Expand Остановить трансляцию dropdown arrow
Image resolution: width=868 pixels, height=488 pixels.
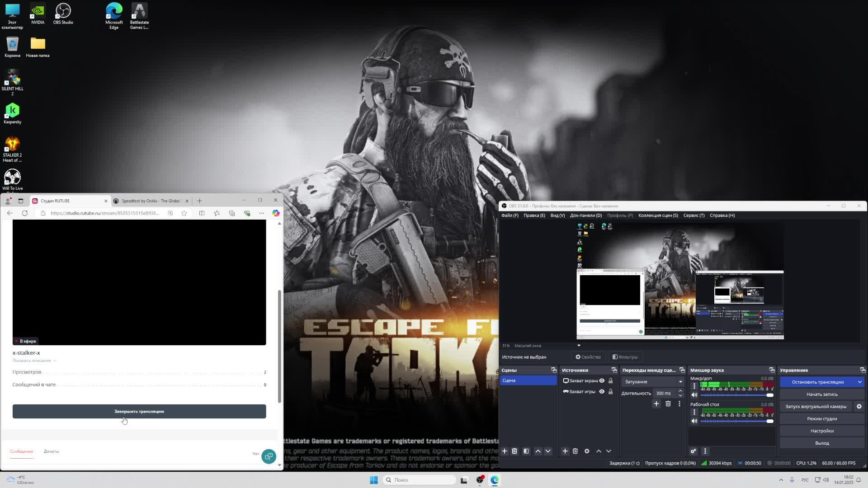859,382
